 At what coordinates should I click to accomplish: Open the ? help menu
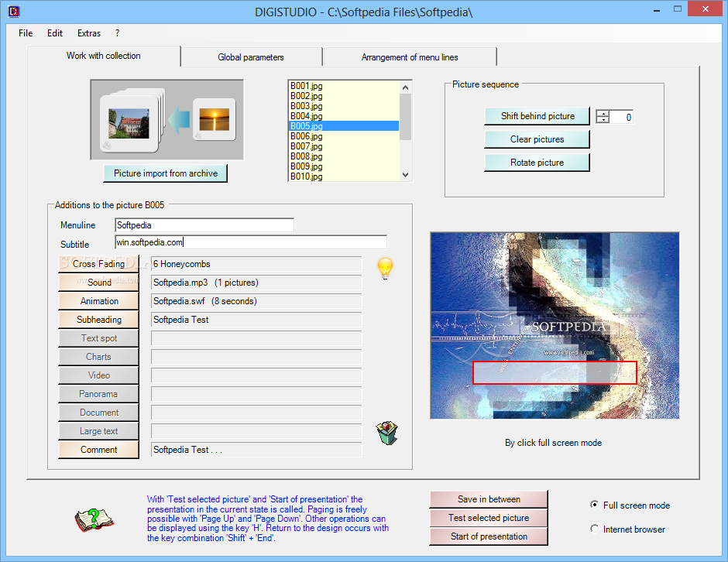point(117,33)
